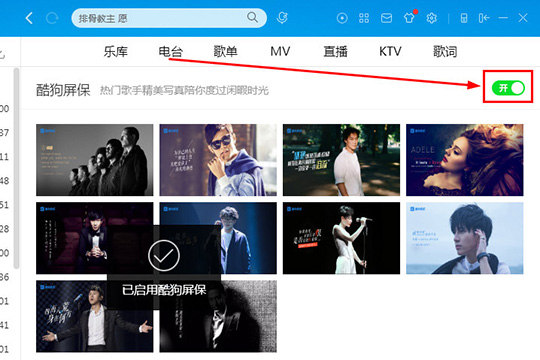Select the man in sunglasses thumbnail
Image resolution: width=540 pixels, height=360 pixels.
(x=218, y=160)
